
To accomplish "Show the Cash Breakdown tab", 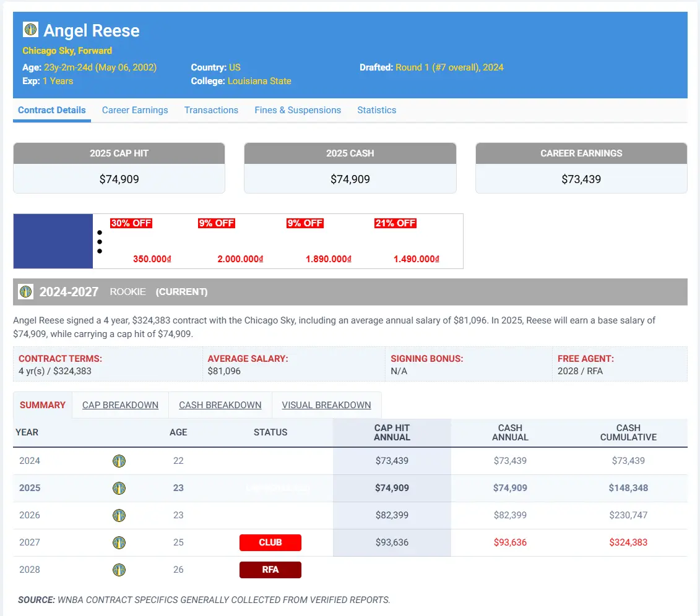I will [220, 405].
